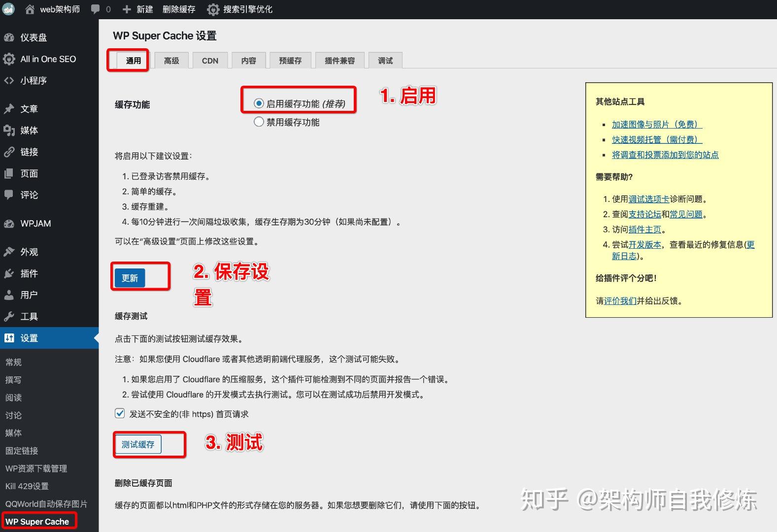Follow the 调试选项卡 link
777x532 pixels.
click(649, 199)
